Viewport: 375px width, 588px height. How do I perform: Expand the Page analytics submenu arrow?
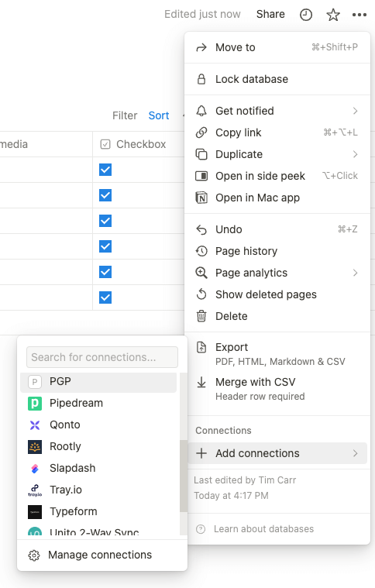coord(355,273)
